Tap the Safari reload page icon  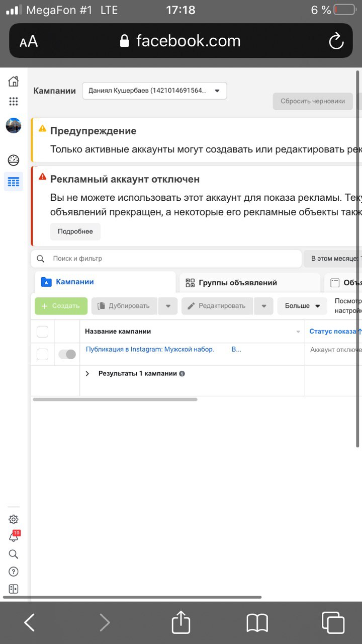coord(336,41)
